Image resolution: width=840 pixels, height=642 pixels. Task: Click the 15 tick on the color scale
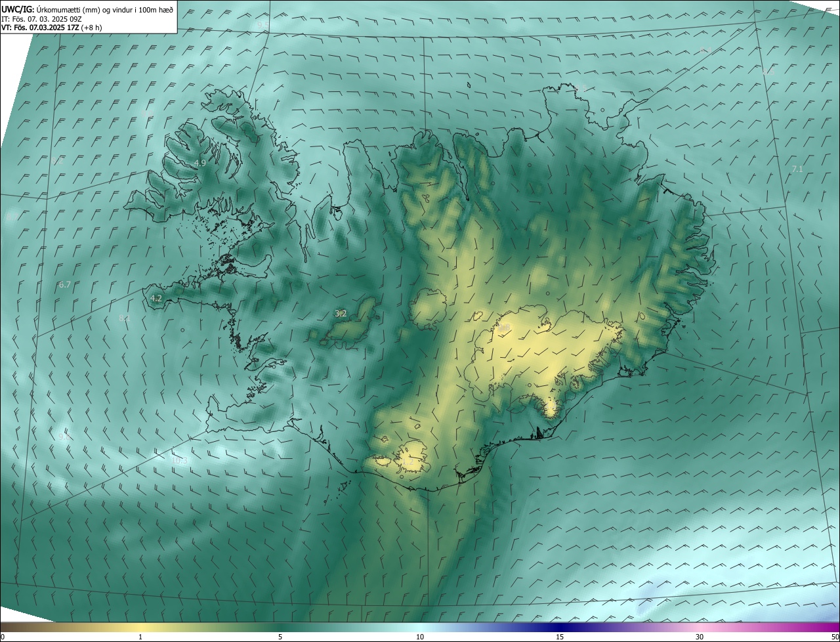pyautogui.click(x=560, y=637)
